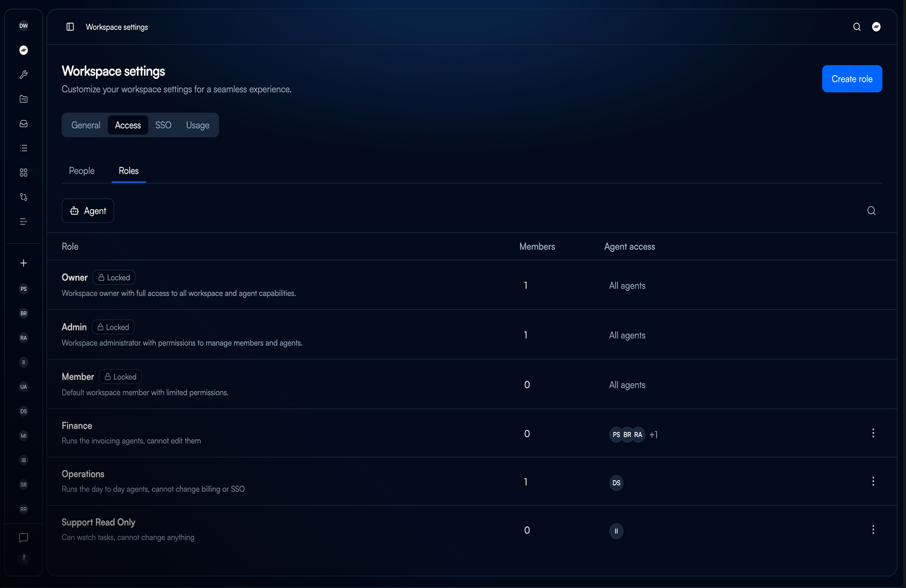This screenshot has height=588, width=906.
Task: Open the Support Read Only three-dot menu
Action: pyautogui.click(x=873, y=530)
